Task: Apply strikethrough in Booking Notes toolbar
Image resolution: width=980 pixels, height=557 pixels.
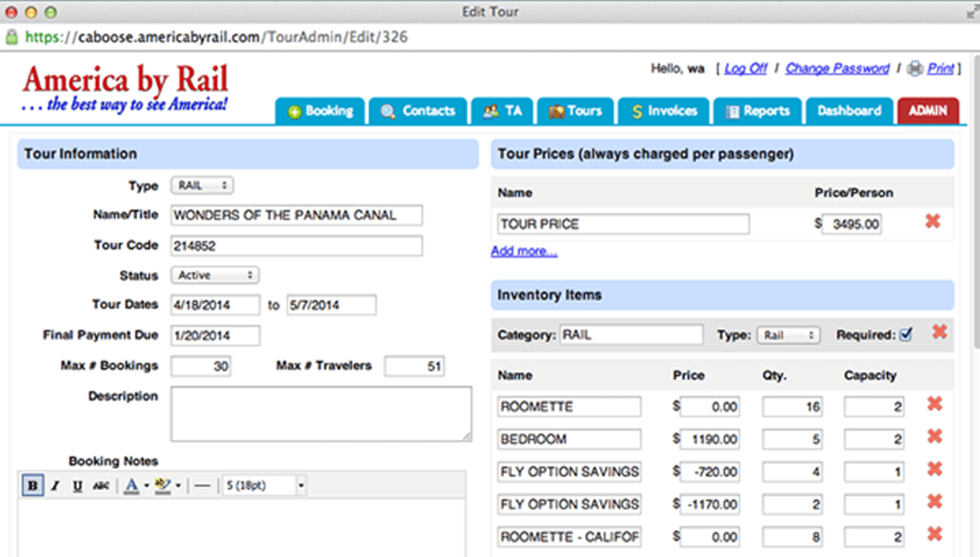Action: (100, 485)
